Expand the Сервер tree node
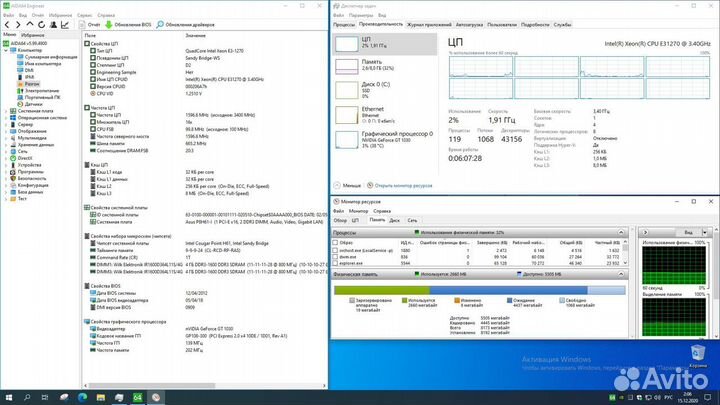 coord(6,124)
